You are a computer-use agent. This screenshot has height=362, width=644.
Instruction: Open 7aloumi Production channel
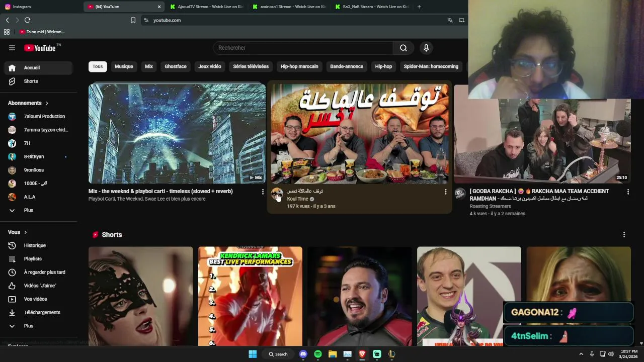pyautogui.click(x=38, y=116)
